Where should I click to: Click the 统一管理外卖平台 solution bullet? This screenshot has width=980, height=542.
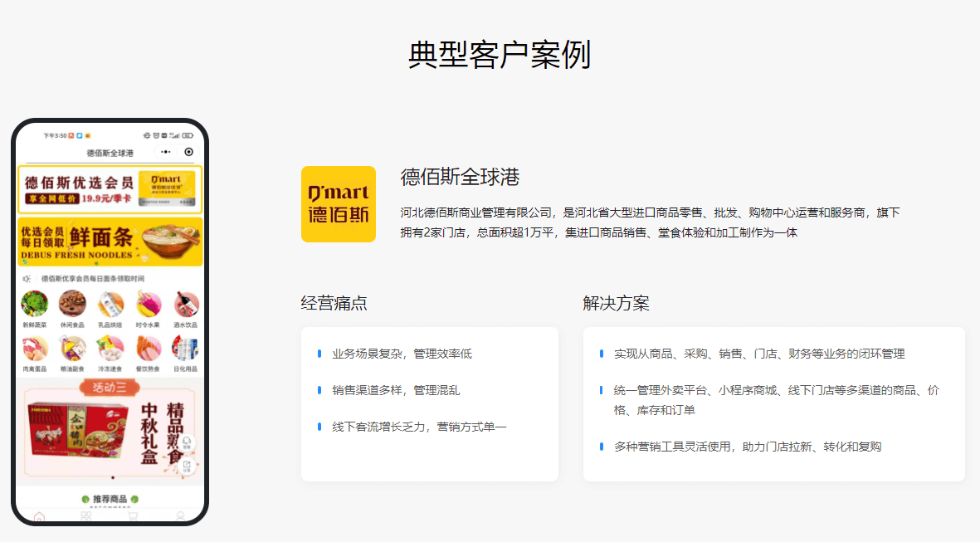(776, 400)
